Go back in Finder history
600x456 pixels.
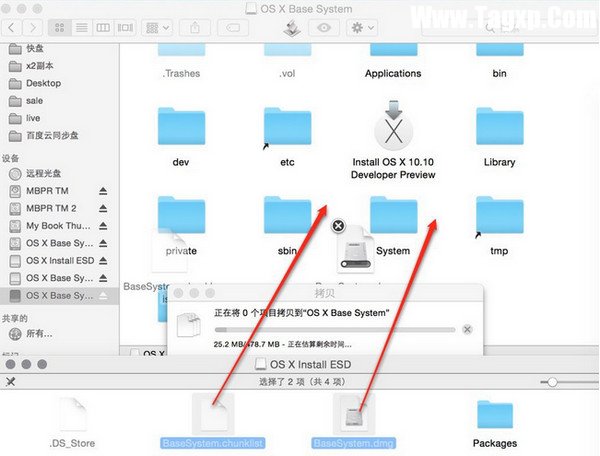point(12,28)
